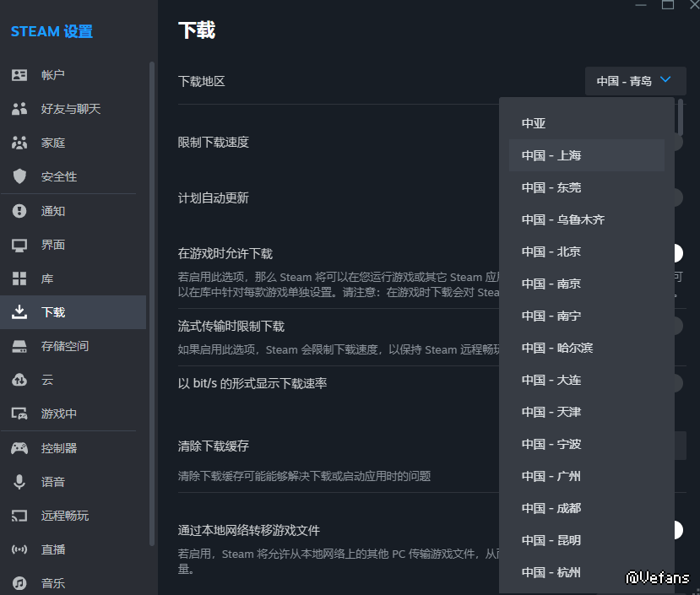Select 中国 - 南宁 download region
Screen dimensions: 700x595
(587, 316)
